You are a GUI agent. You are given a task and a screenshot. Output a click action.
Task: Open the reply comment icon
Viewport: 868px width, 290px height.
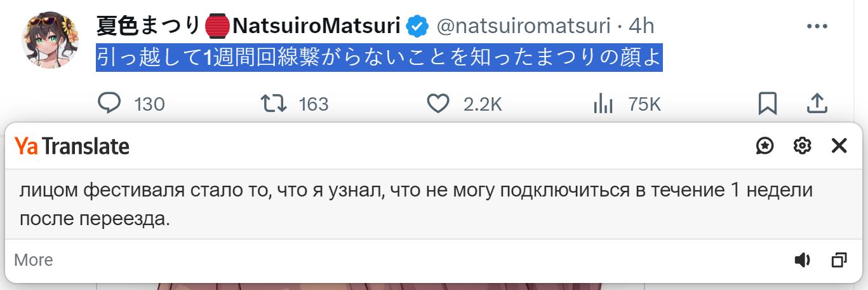click(x=109, y=104)
